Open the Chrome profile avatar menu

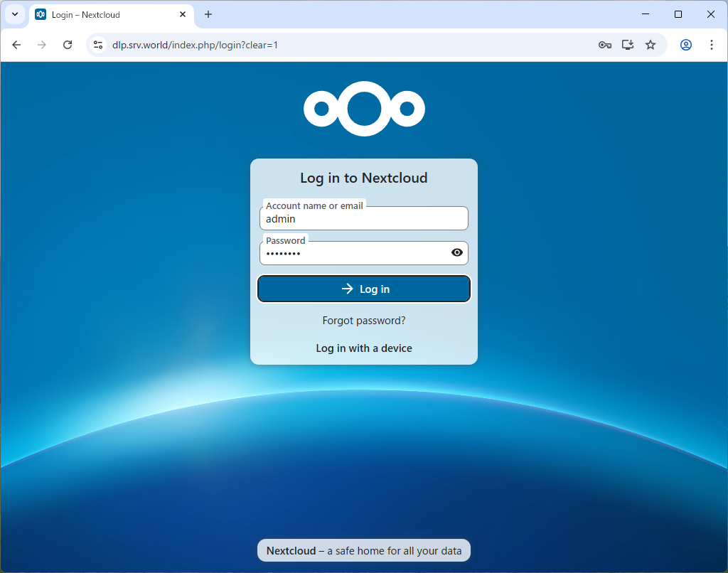pos(686,45)
